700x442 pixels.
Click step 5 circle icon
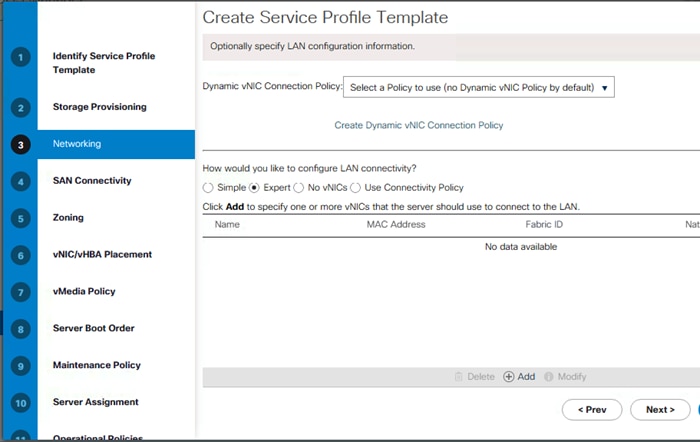pos(21,219)
